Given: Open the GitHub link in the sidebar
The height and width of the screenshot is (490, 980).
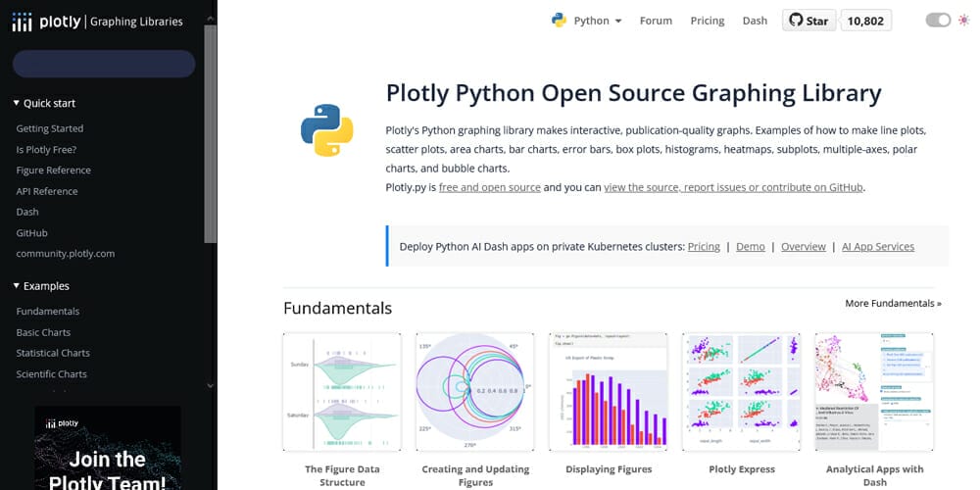Looking at the screenshot, I should click(x=31, y=233).
